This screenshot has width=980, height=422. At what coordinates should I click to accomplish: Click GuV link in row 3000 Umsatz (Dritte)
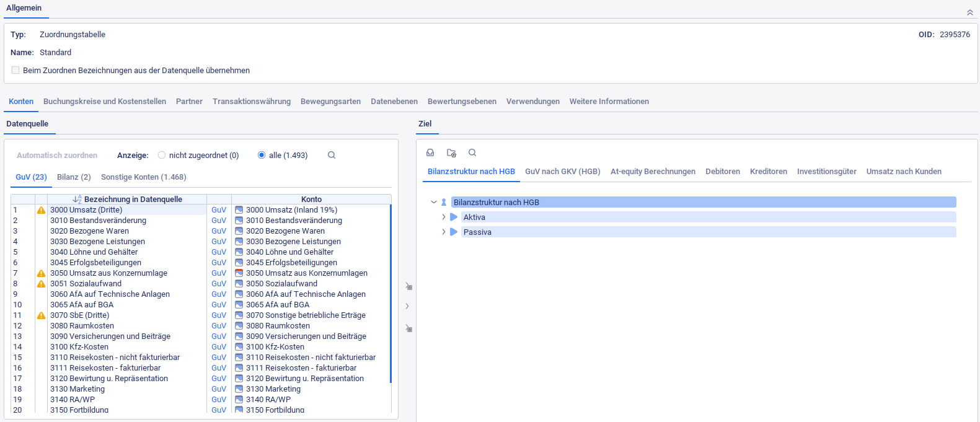pyautogui.click(x=219, y=210)
